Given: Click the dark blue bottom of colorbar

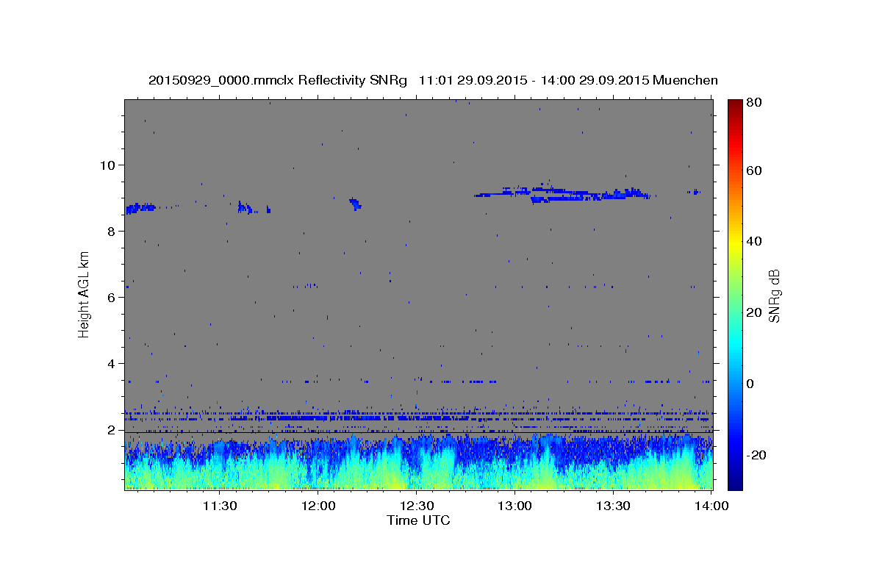Looking at the screenshot, I should pyautogui.click(x=735, y=484).
